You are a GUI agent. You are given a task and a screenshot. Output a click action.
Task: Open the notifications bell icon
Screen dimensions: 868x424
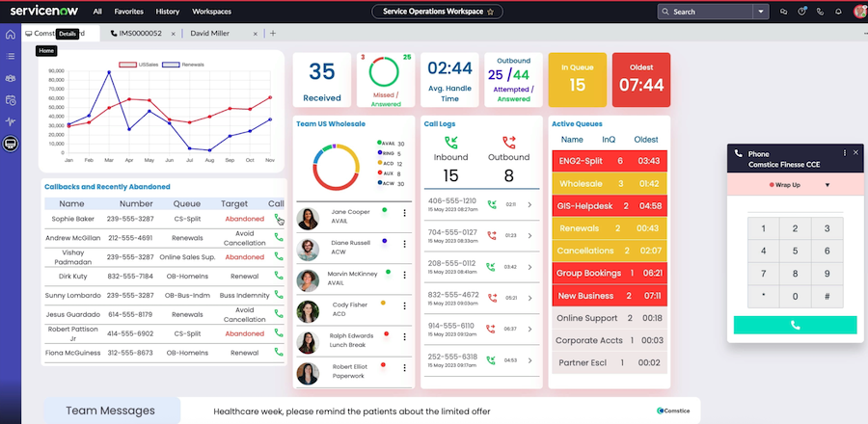tap(837, 12)
